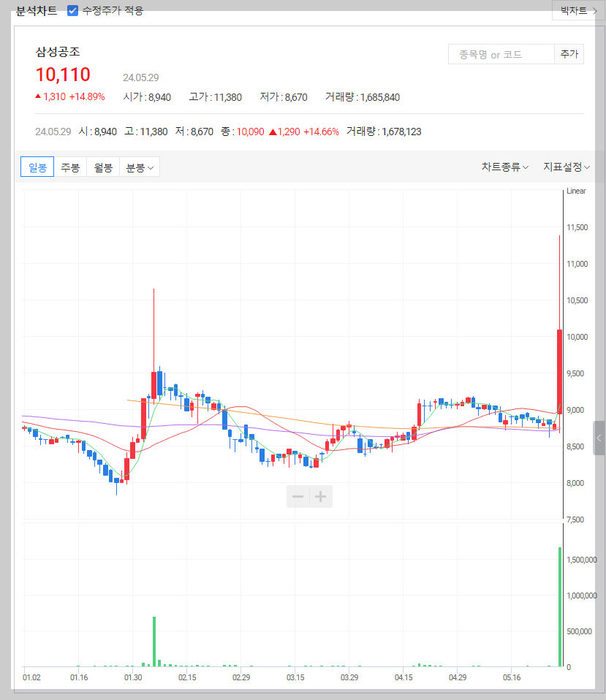Open the 지표설정 dropdown
606x700 pixels.
point(567,167)
